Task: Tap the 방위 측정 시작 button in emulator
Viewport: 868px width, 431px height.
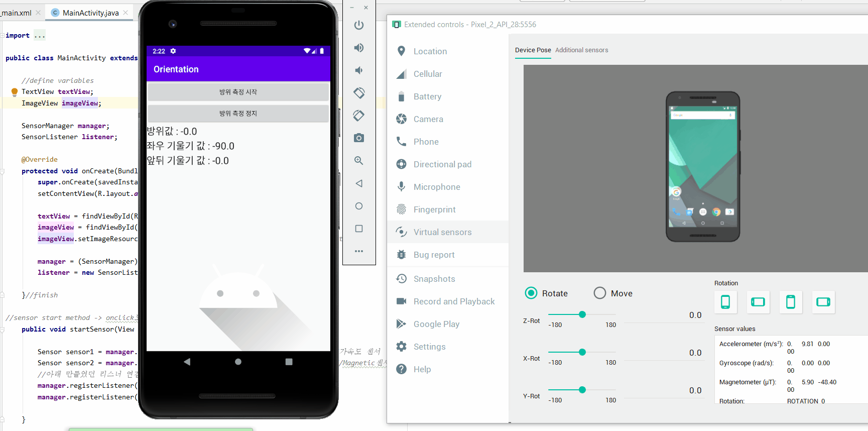Action: point(238,92)
